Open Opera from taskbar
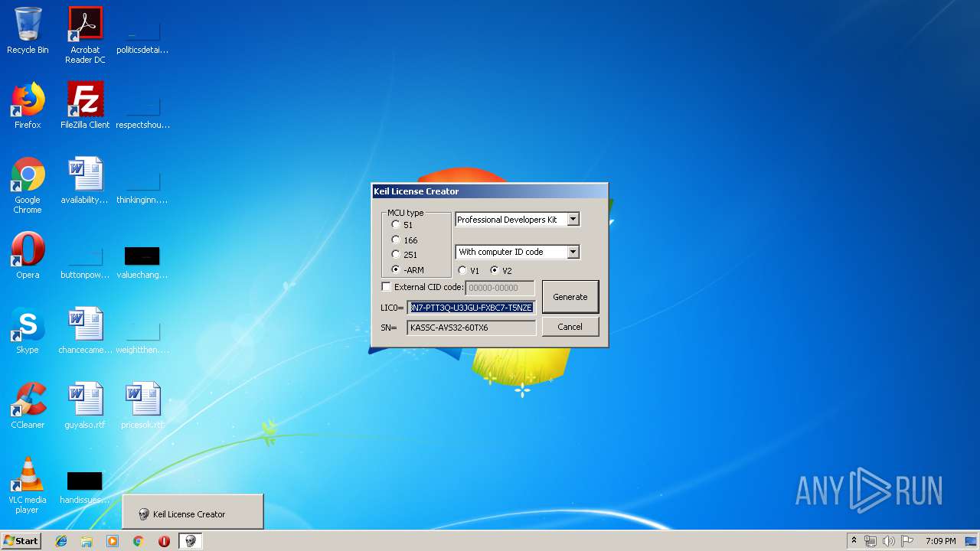 [x=164, y=541]
